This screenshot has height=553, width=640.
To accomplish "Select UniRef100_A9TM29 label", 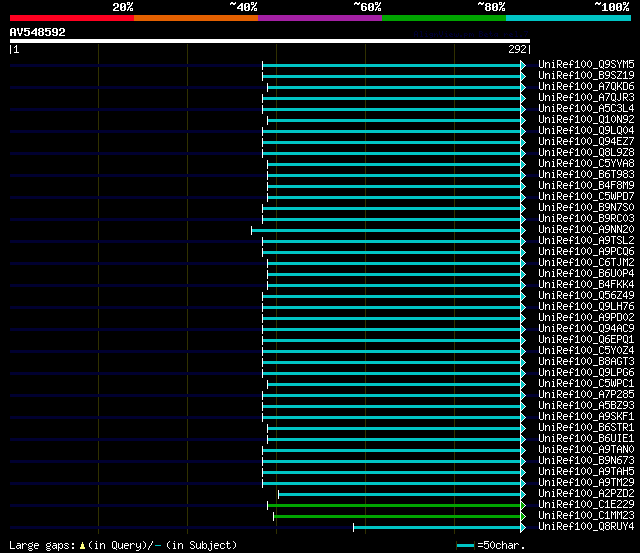I will 586,483.
